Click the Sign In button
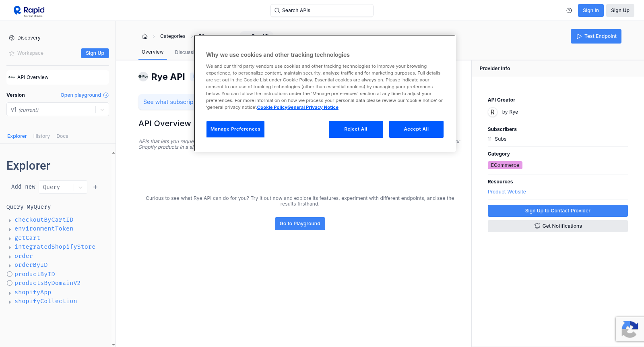This screenshot has height=347, width=644. 591,10
